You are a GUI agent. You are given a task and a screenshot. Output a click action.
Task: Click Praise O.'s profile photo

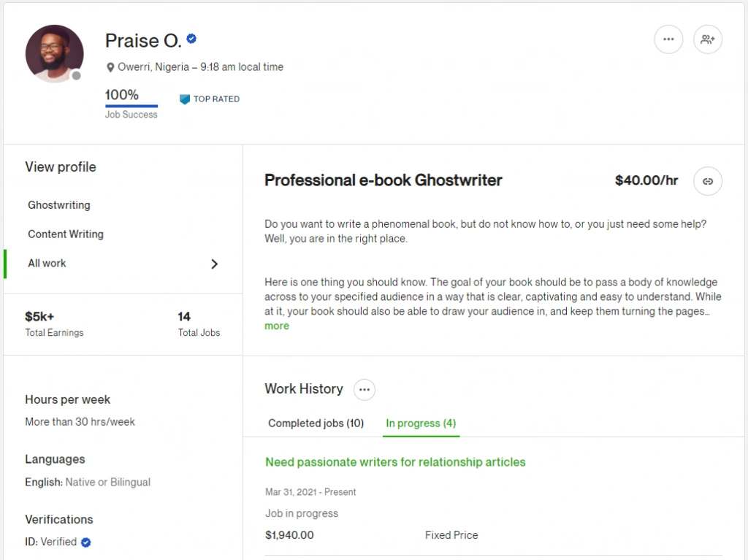click(x=54, y=53)
